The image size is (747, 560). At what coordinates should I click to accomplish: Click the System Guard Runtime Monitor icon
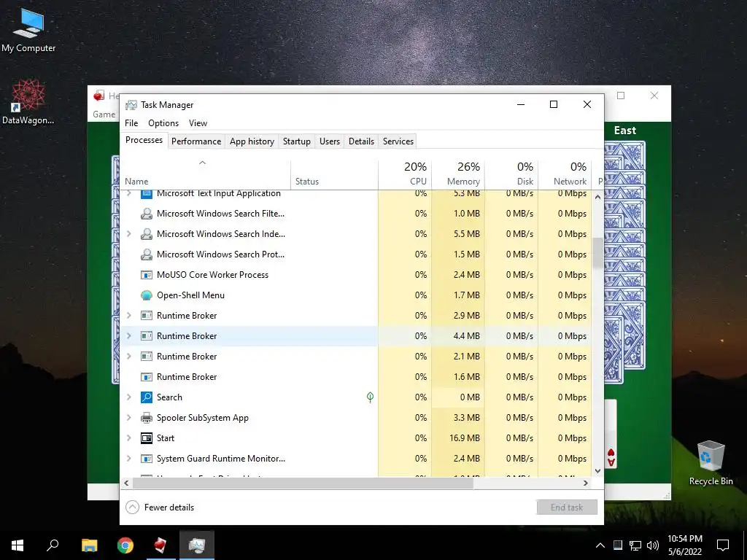pyautogui.click(x=146, y=459)
